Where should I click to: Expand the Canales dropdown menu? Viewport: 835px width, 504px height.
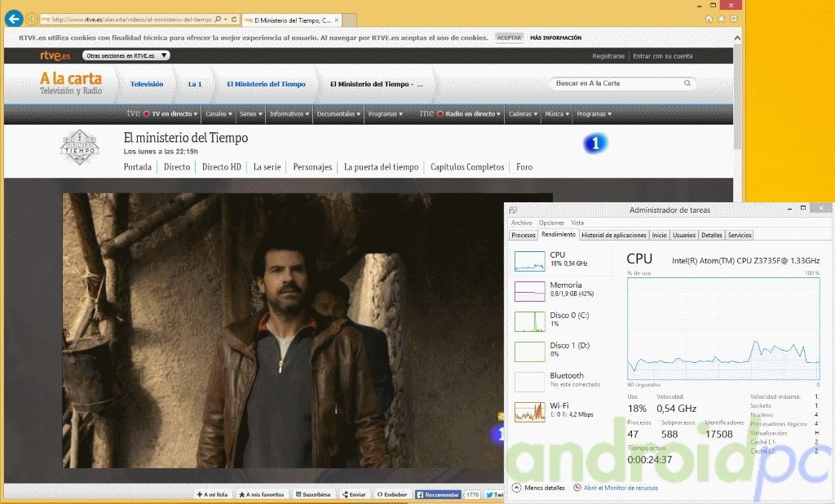pyautogui.click(x=219, y=114)
